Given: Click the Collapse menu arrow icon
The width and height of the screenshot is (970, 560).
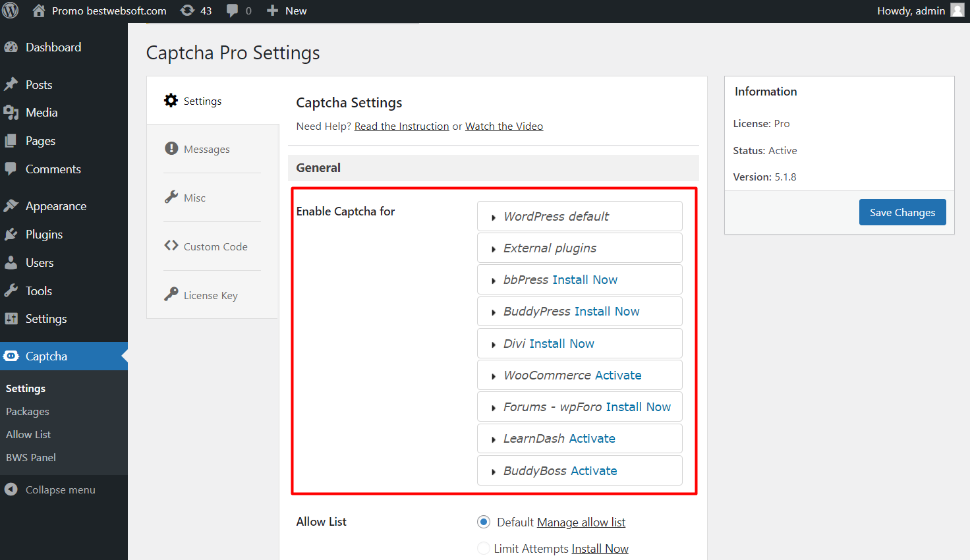Looking at the screenshot, I should pyautogui.click(x=11, y=490).
